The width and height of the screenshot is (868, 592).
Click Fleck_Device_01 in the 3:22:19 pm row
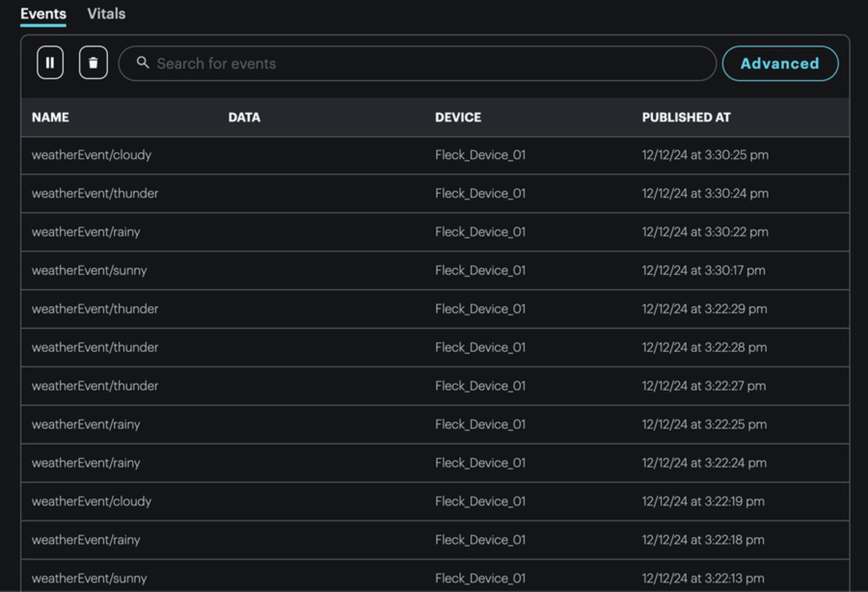click(x=480, y=501)
